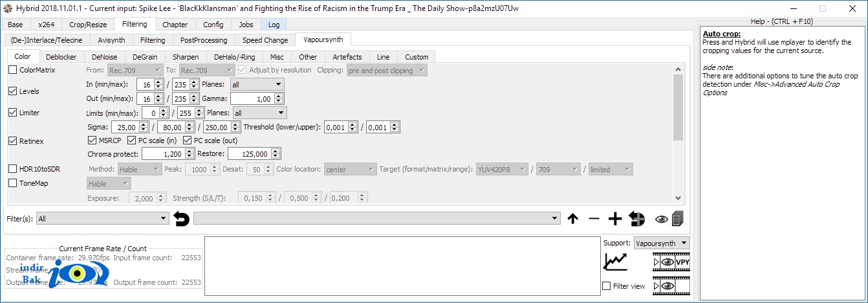Open the DeNoise sub-tab
The height and width of the screenshot is (303, 868).
105,57
